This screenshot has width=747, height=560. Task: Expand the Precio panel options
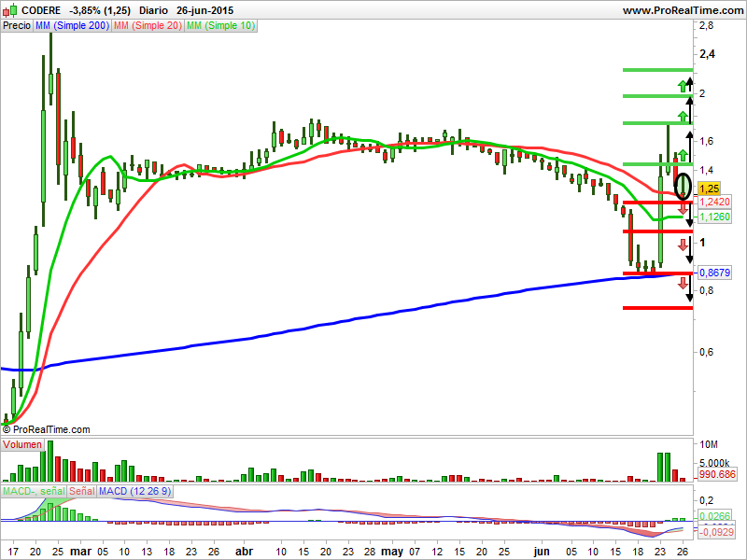tap(16, 26)
